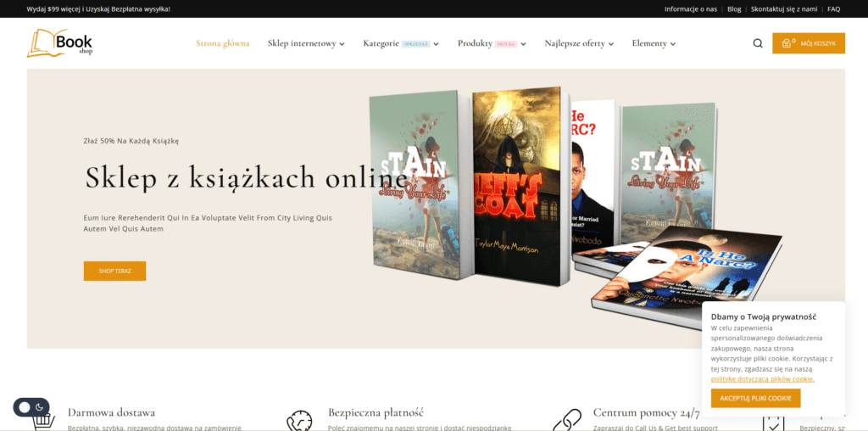Toggle the dark mode switch

31,407
